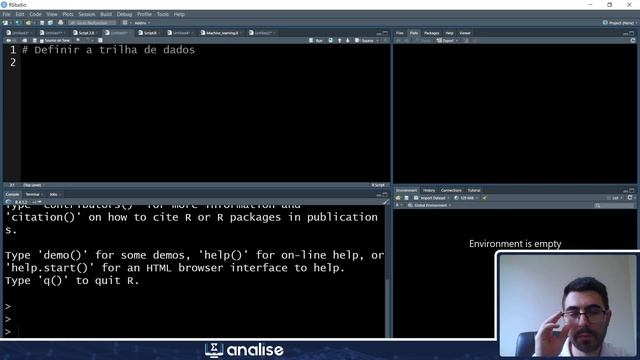Open the Addins dropdown
This screenshot has width=640, height=360.
point(142,23)
